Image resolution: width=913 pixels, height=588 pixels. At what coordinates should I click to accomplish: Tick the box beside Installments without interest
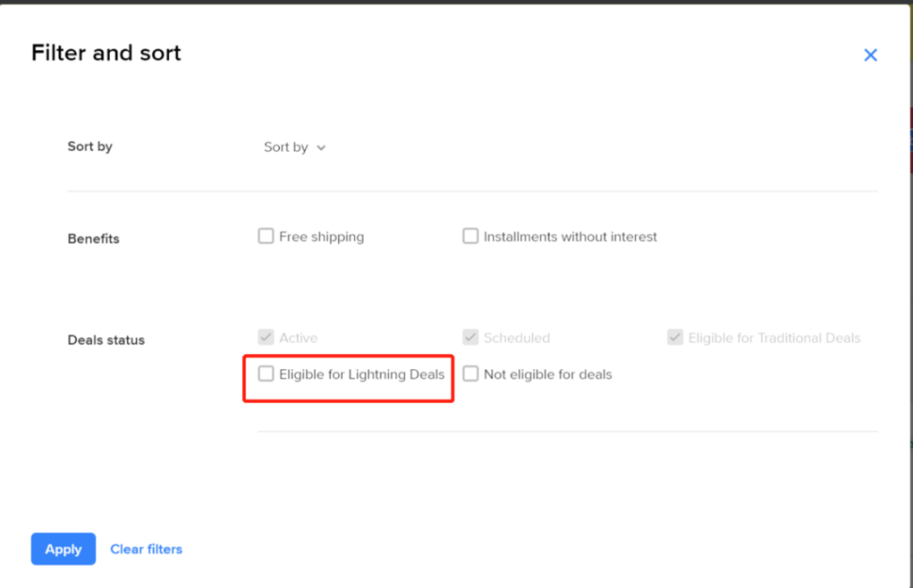click(471, 237)
